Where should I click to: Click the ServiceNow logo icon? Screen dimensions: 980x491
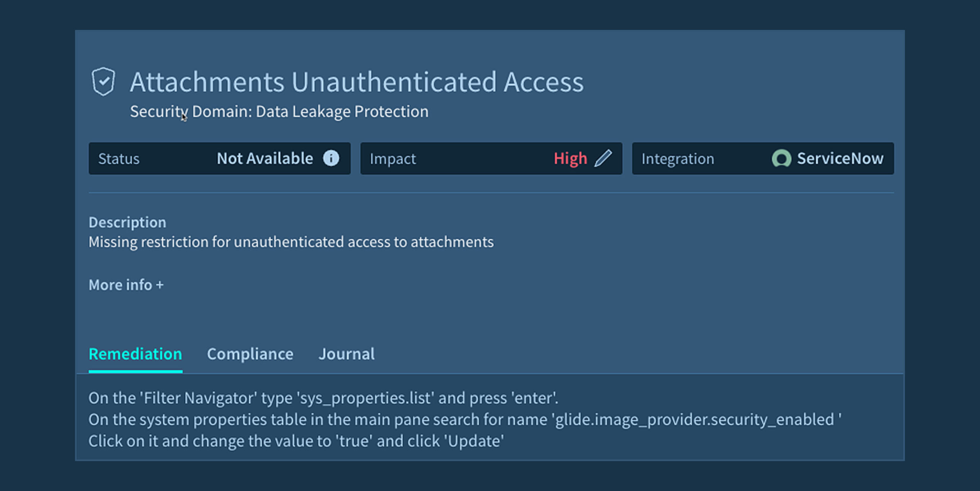781,159
